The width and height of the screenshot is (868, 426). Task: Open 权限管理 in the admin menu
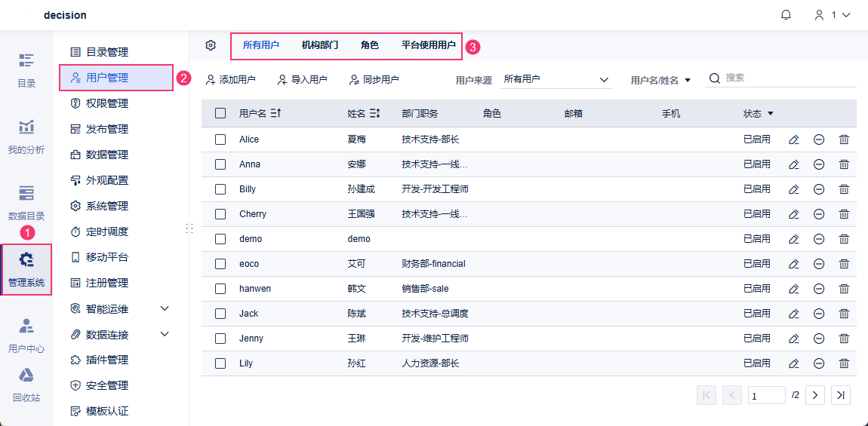(107, 103)
